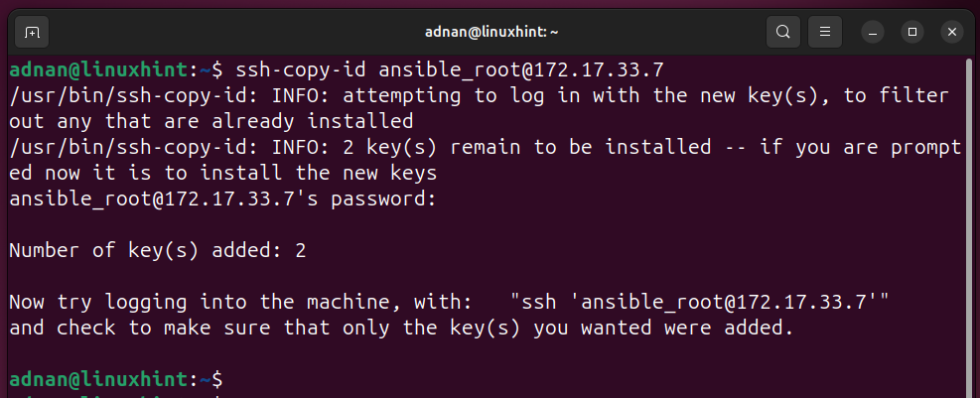Click the quoted ssh 'ansible_root@172.17.33.7' command
This screenshot has width=980, height=398.
pyautogui.click(x=699, y=303)
